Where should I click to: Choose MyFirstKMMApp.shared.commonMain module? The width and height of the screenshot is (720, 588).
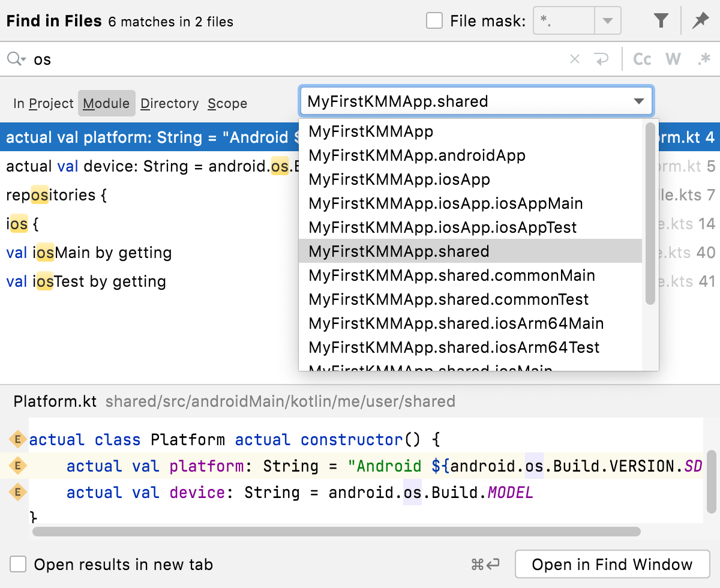452,275
